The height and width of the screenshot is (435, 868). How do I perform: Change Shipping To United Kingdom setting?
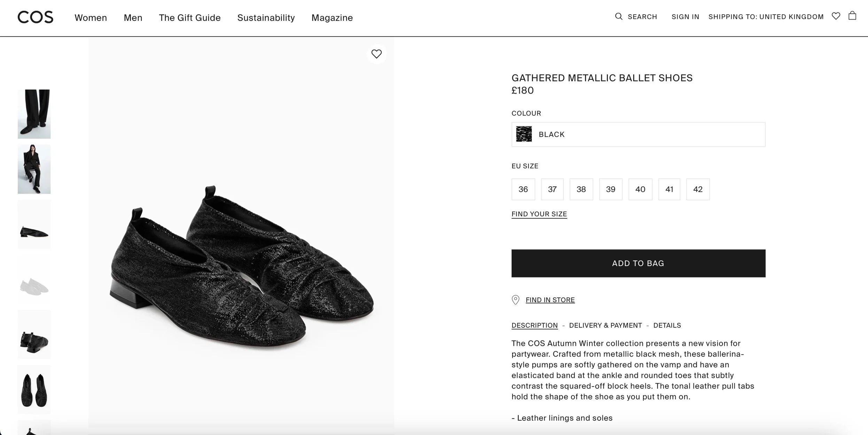pos(766,17)
